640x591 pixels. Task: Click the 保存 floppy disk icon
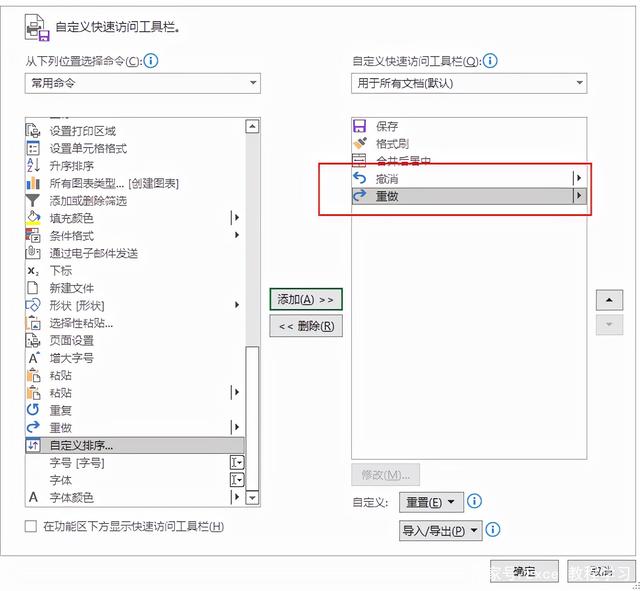tap(359, 126)
